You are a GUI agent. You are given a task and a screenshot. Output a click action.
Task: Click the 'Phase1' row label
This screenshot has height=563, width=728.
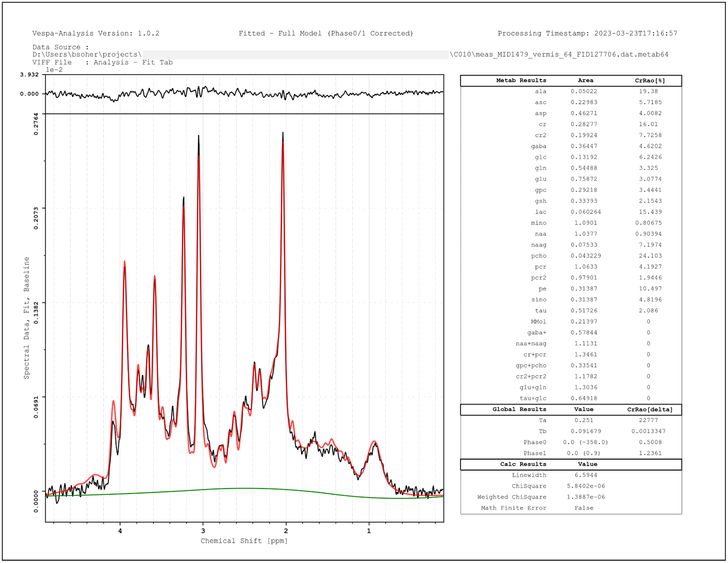click(x=535, y=453)
